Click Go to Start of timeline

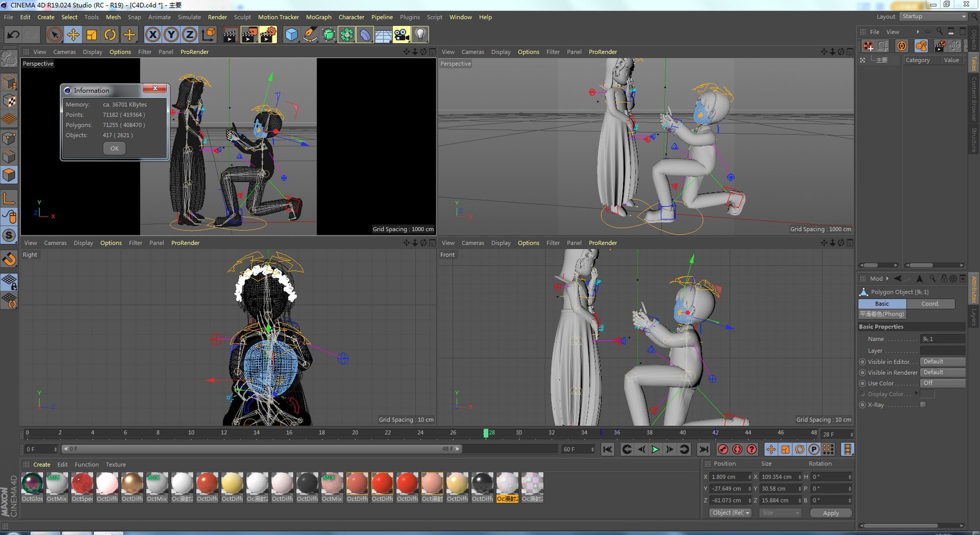coord(607,449)
